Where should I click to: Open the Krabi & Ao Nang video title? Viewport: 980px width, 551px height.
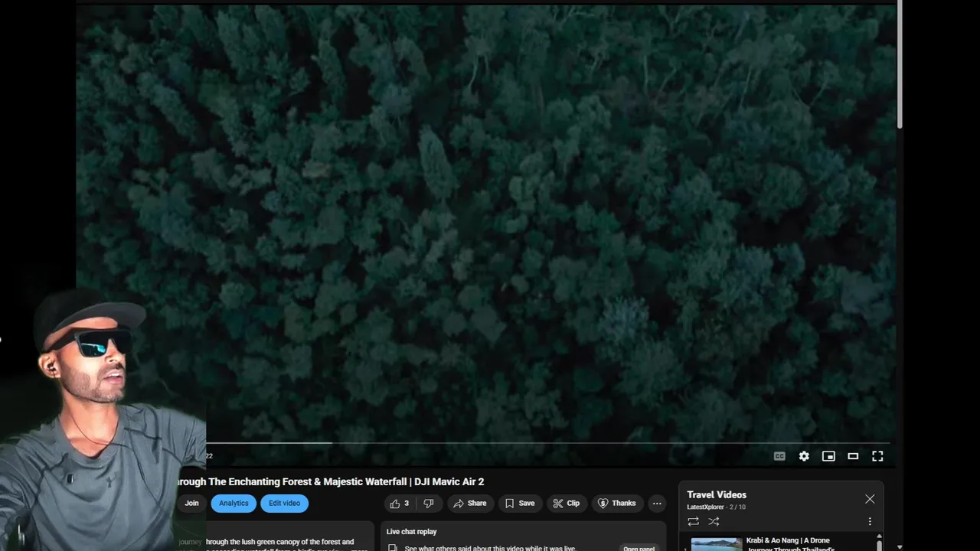tap(790, 545)
